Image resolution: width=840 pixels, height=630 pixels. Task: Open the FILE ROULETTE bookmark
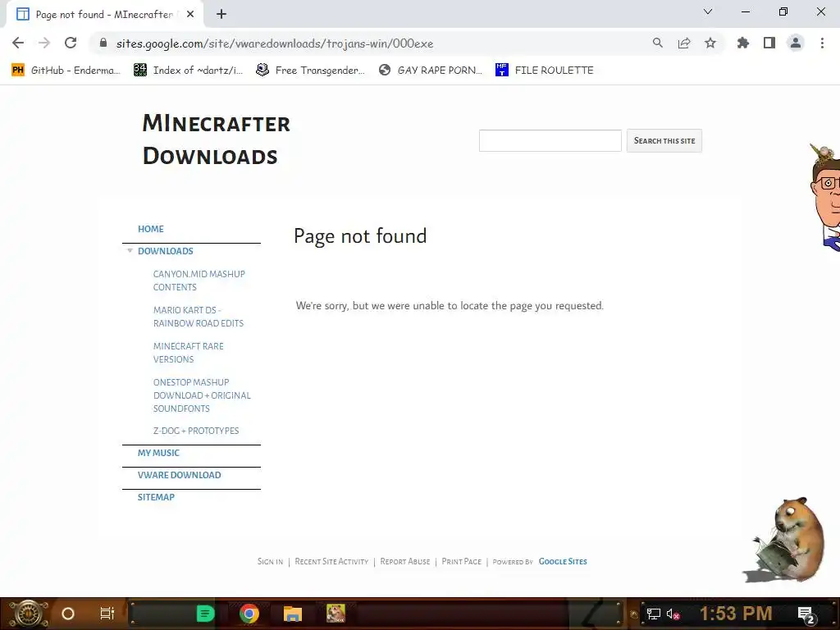tap(545, 71)
